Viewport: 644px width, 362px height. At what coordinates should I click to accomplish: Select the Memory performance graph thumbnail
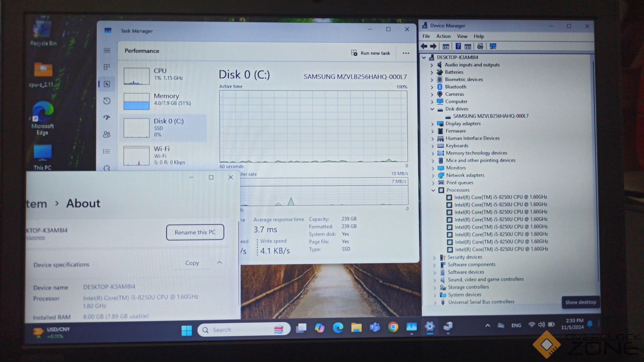click(x=137, y=101)
